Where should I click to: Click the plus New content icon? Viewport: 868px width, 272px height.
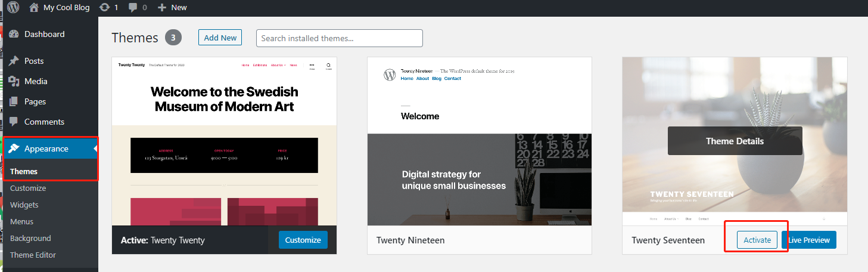point(162,7)
